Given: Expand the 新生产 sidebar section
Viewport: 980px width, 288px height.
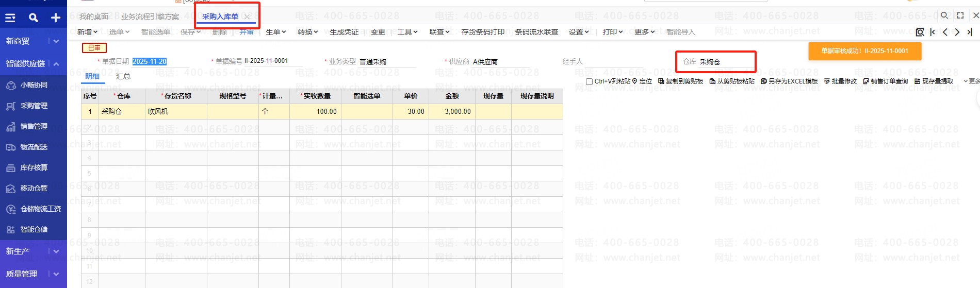Looking at the screenshot, I should point(56,251).
